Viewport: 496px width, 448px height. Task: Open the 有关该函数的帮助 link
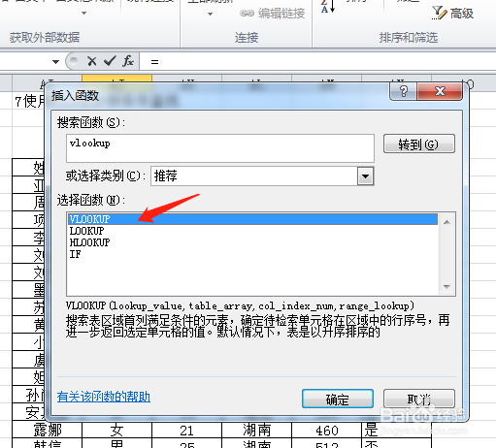pyautogui.click(x=104, y=397)
